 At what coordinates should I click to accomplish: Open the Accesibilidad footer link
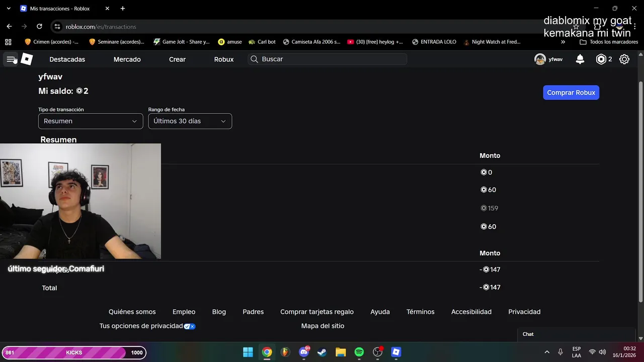pyautogui.click(x=471, y=312)
